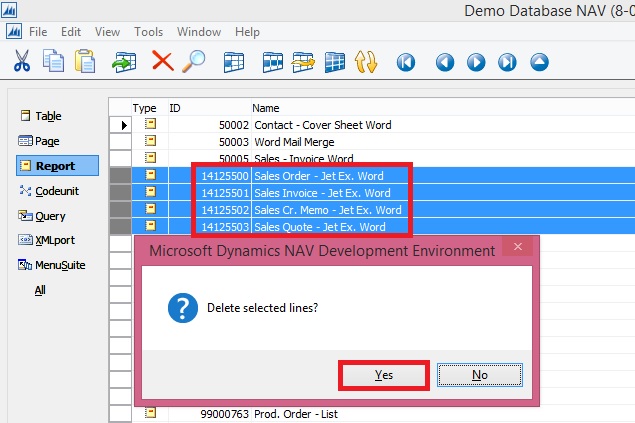Select the Contact - Cover Sheet Word row

click(321, 125)
